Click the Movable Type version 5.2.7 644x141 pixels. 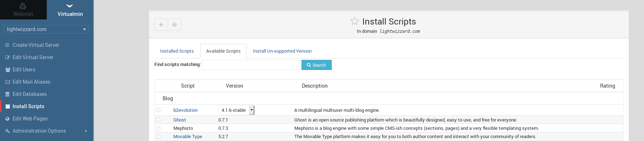pyautogui.click(x=223, y=137)
